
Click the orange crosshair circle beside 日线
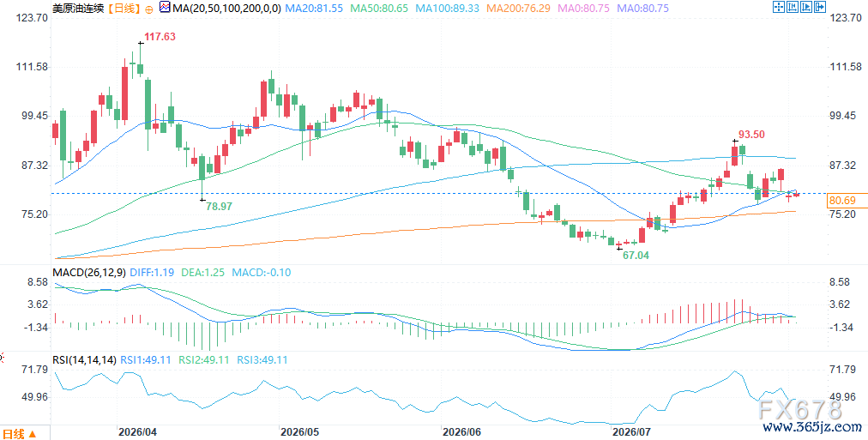coord(149,9)
